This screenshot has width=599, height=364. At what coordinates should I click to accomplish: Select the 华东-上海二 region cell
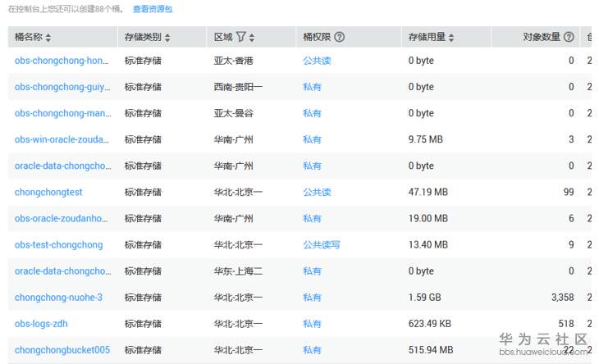(239, 271)
